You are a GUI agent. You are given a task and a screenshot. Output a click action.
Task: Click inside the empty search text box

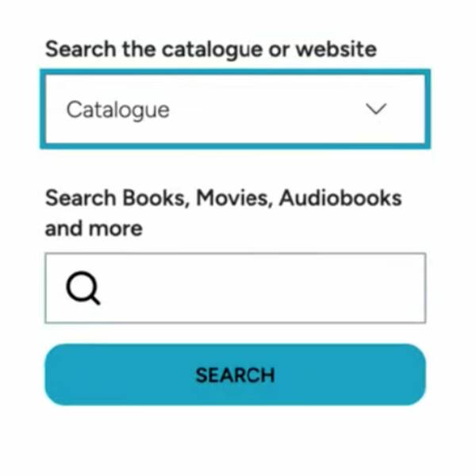click(x=236, y=288)
